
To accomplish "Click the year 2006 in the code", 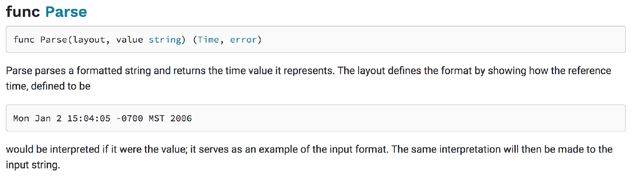I will tap(181, 119).
